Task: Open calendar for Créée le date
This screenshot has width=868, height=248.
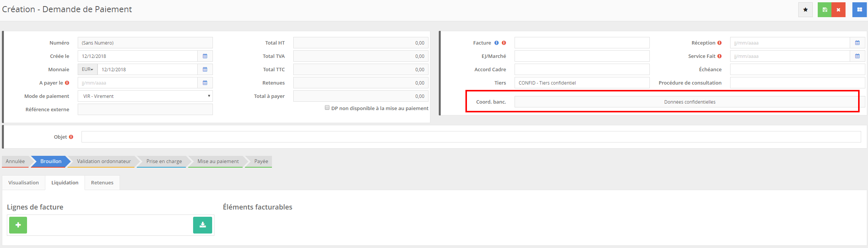Action: click(x=205, y=56)
